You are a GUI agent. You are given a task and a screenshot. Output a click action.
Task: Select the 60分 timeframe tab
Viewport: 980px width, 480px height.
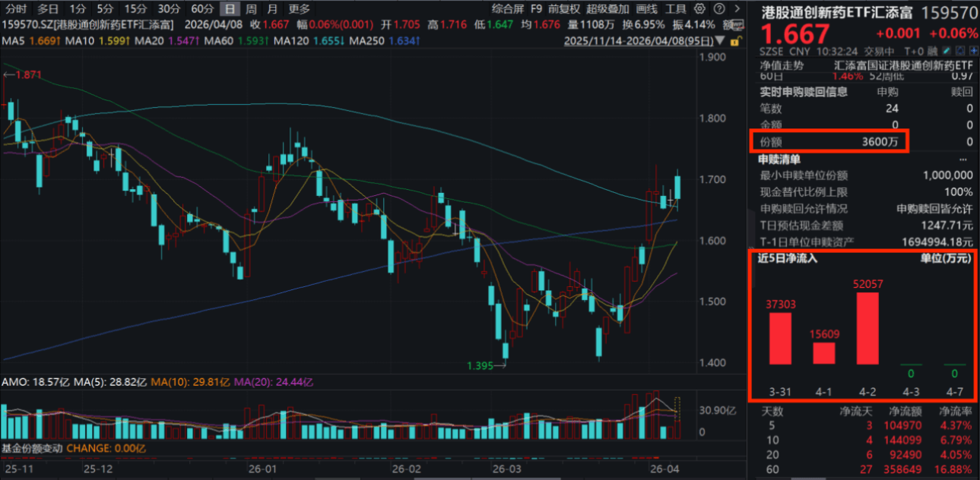202,9
